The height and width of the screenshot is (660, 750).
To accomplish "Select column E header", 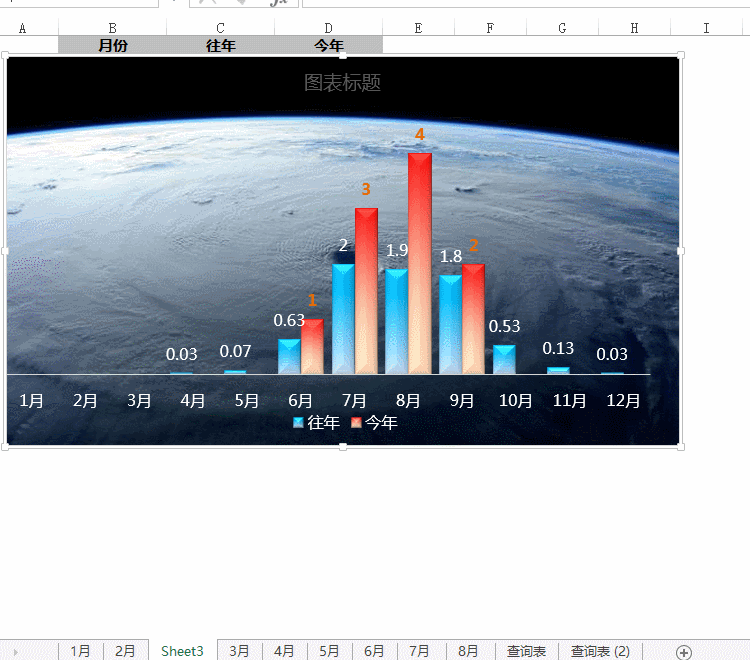I will tap(418, 28).
